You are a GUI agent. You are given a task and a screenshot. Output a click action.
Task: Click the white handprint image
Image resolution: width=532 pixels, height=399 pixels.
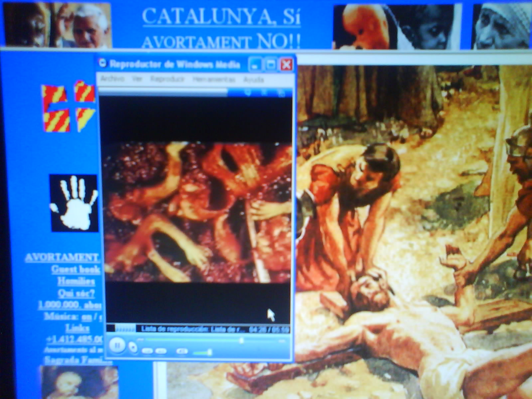(x=74, y=202)
